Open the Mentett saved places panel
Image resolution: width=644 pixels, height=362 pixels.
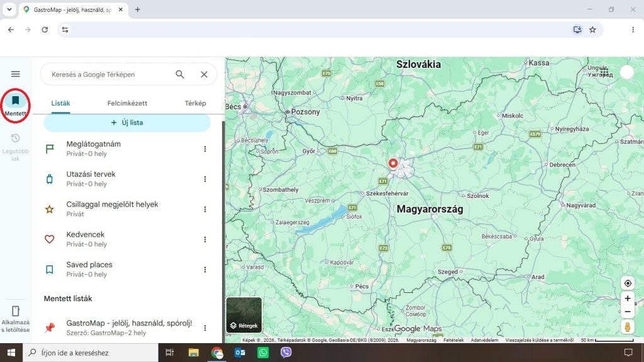click(15, 105)
